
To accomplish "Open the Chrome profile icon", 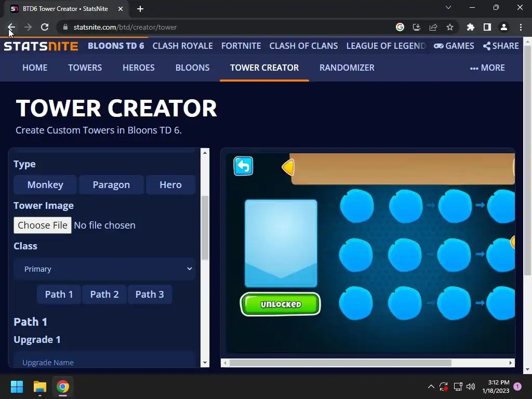I will pyautogui.click(x=504, y=27).
